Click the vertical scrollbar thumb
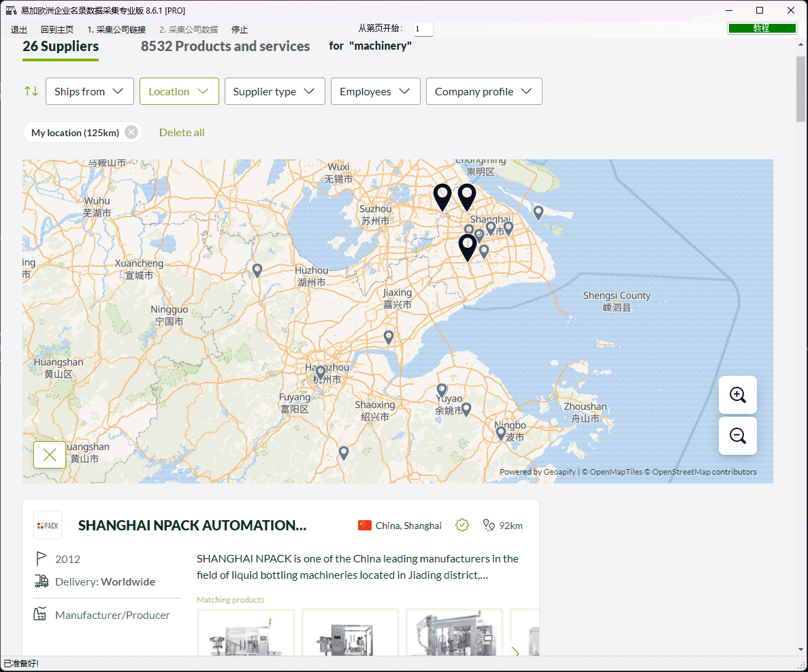808x672 pixels. coord(801,89)
